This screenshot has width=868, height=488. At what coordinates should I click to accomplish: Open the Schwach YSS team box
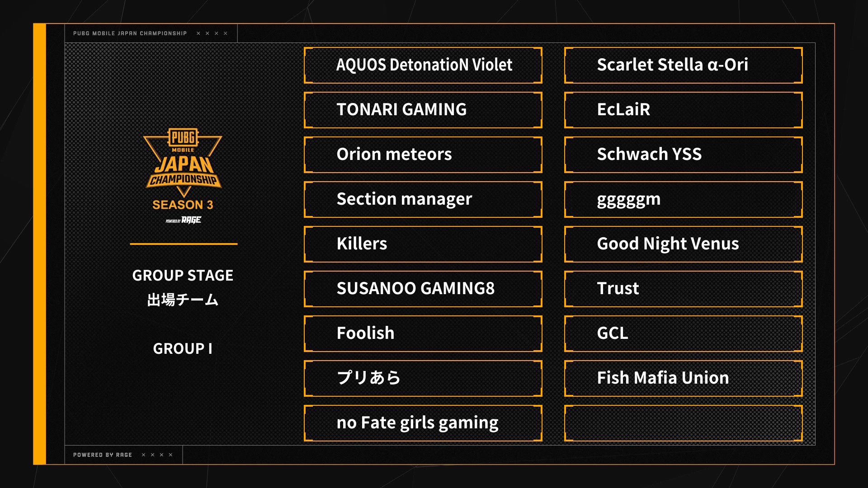[x=683, y=155]
